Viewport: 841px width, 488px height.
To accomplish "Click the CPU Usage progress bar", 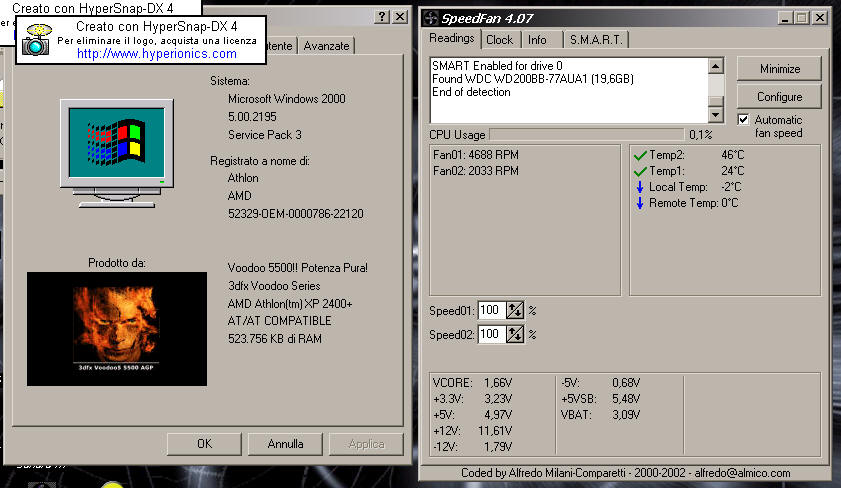I will coord(587,135).
